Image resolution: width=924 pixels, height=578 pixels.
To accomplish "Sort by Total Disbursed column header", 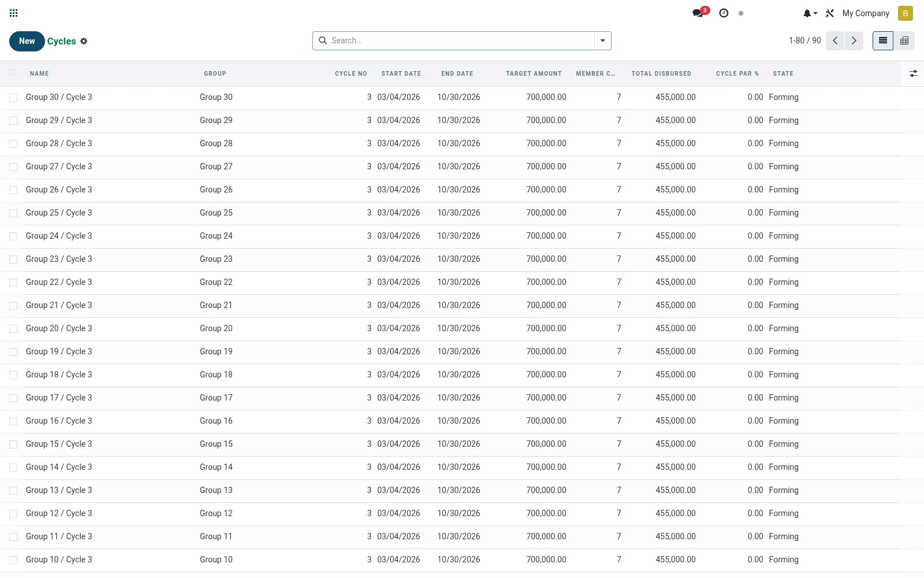I will click(661, 73).
